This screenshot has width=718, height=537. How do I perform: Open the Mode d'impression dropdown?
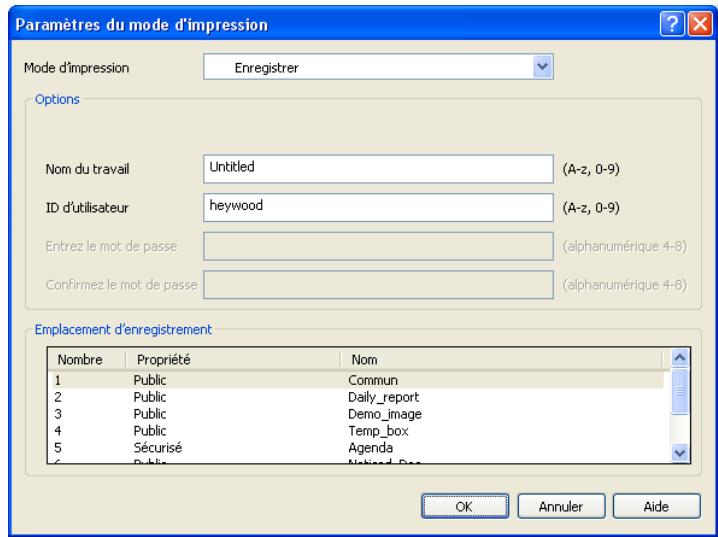[378, 67]
